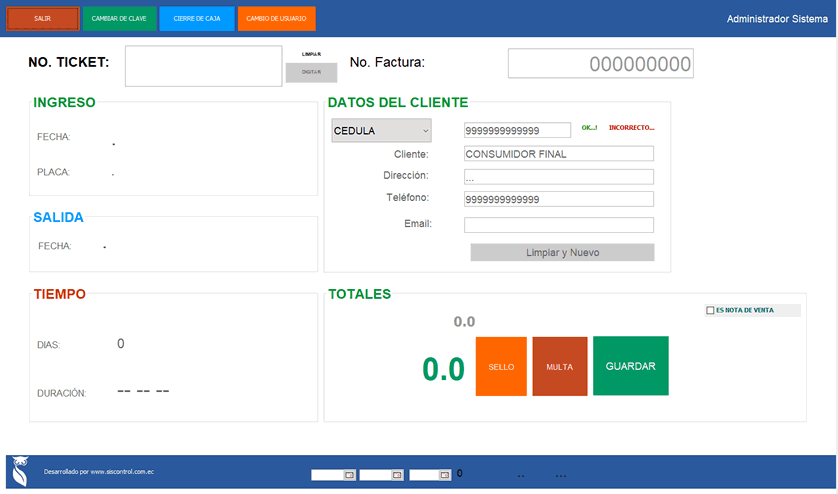Image resolution: width=838 pixels, height=494 pixels.
Task: Click the SALIR button
Action: pyautogui.click(x=42, y=18)
